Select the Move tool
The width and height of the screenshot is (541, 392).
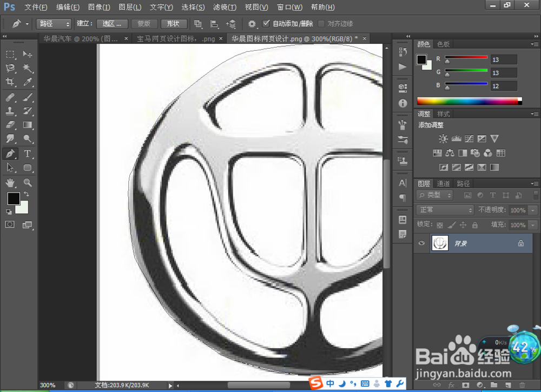27,54
